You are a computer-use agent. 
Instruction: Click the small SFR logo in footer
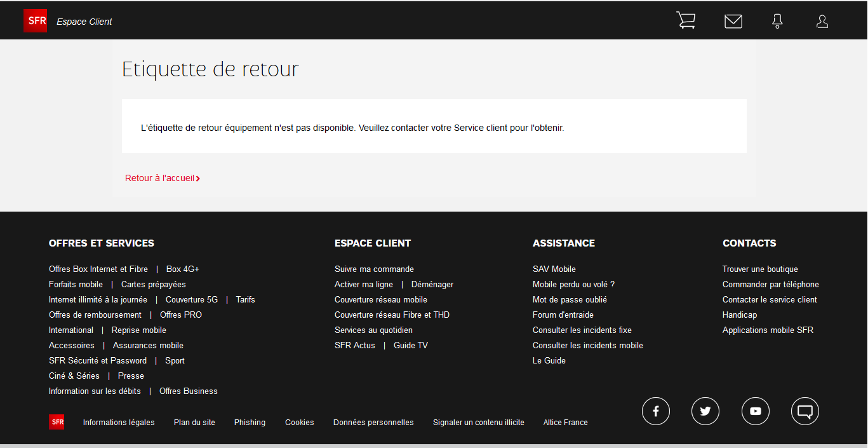(x=57, y=422)
